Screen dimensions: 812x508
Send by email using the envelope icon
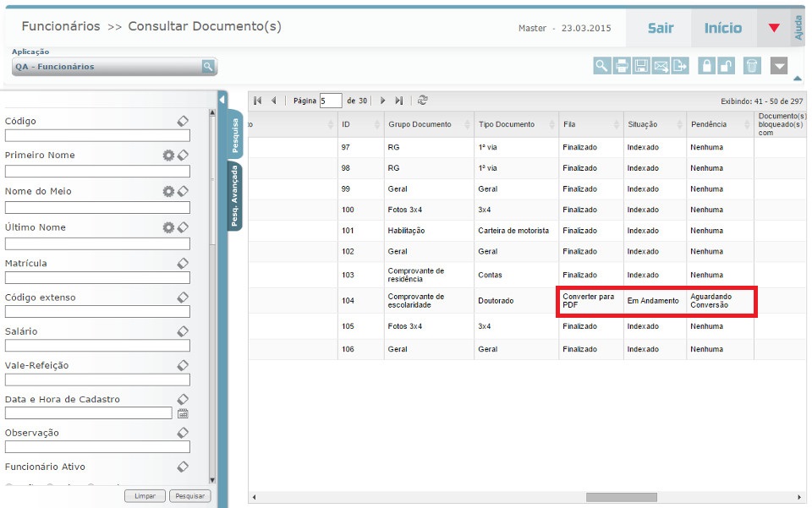click(x=661, y=66)
